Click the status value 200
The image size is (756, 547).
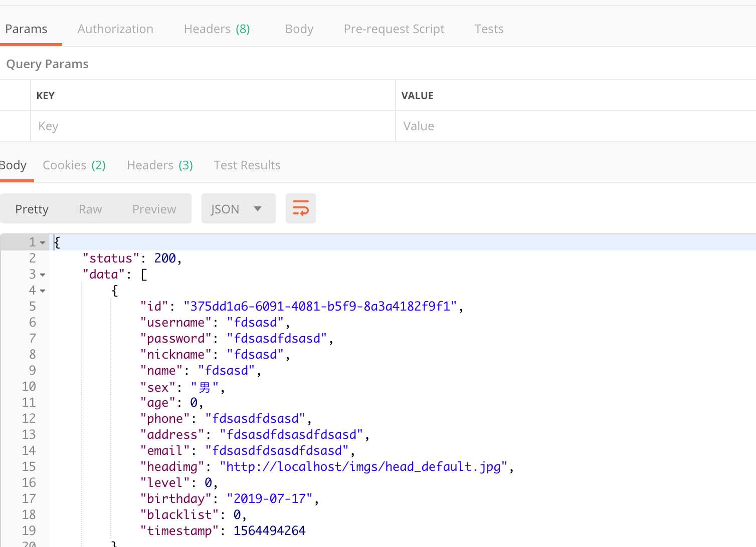[x=165, y=258]
